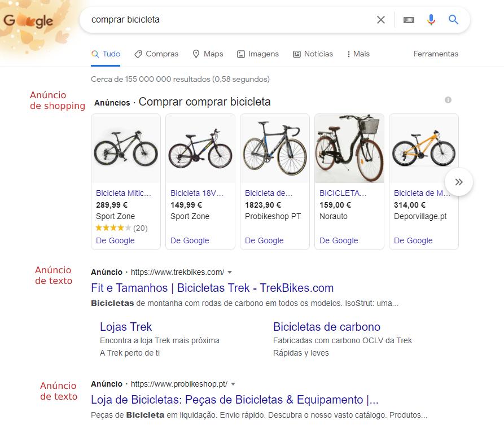Click the ads info circle icon

[x=448, y=100]
